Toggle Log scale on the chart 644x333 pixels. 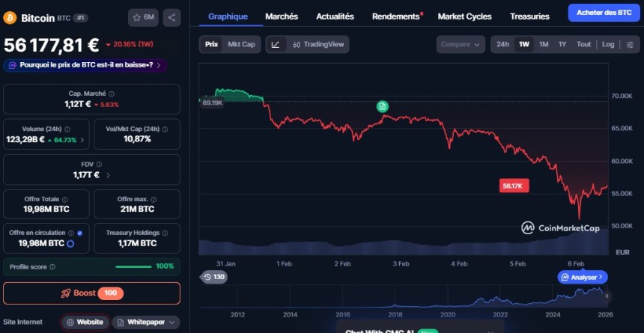[608, 44]
